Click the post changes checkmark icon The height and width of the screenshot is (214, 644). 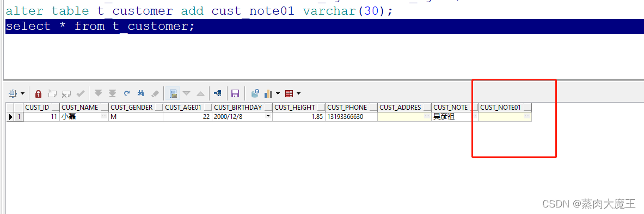[x=81, y=93]
